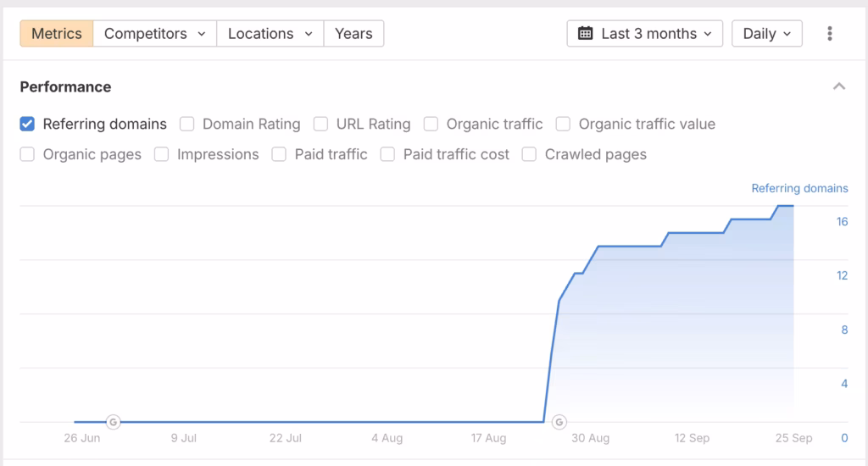868x466 pixels.
Task: Click the calendar icon in date range
Action: tap(585, 34)
